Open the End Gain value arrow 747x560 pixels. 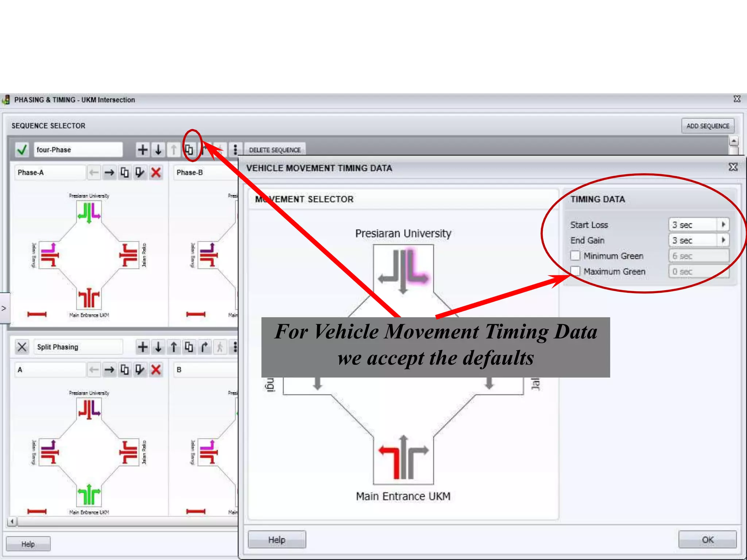724,240
